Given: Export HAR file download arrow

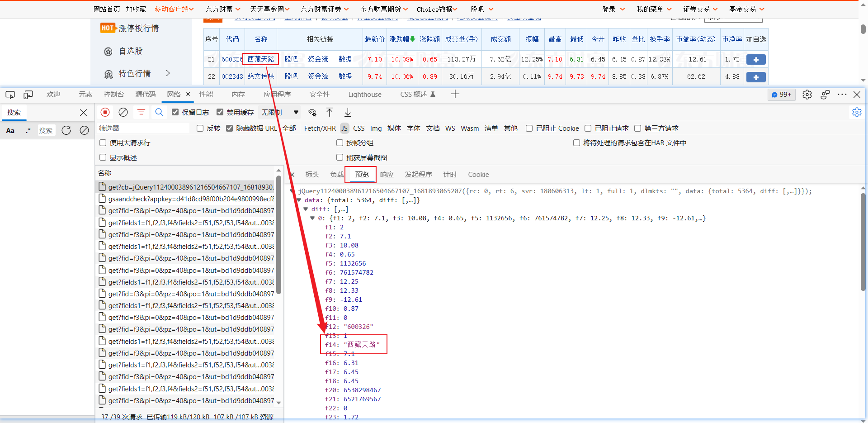Looking at the screenshot, I should coord(348,112).
